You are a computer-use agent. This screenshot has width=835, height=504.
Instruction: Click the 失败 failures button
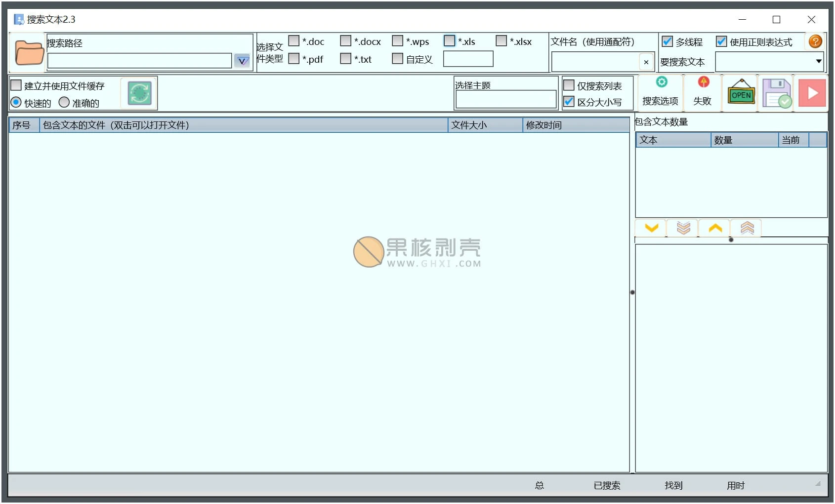[x=703, y=92]
